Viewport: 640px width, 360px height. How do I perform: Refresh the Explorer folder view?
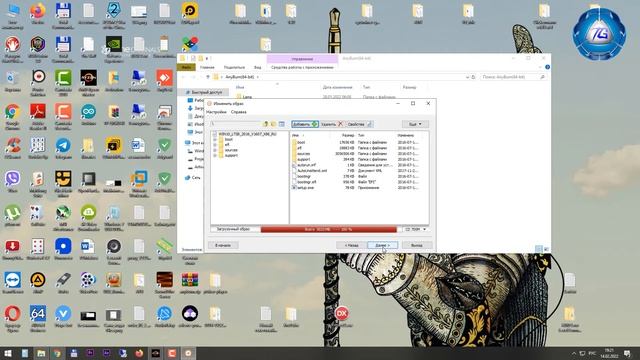click(473, 77)
